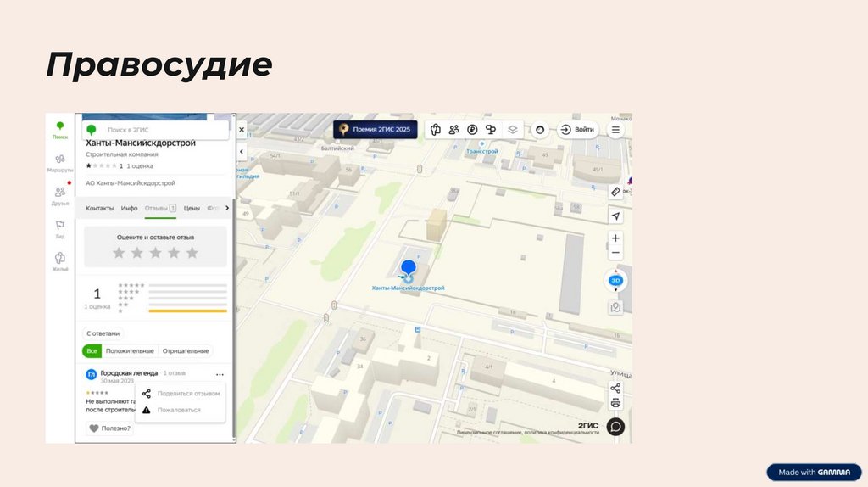Select the Все reviews filter
The image size is (868, 487).
click(x=92, y=350)
